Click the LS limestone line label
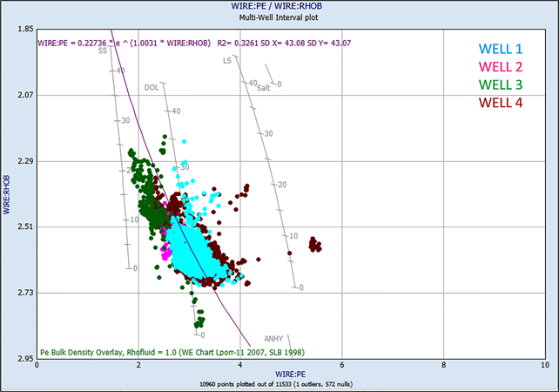The height and width of the screenshot is (392, 559). [227, 61]
